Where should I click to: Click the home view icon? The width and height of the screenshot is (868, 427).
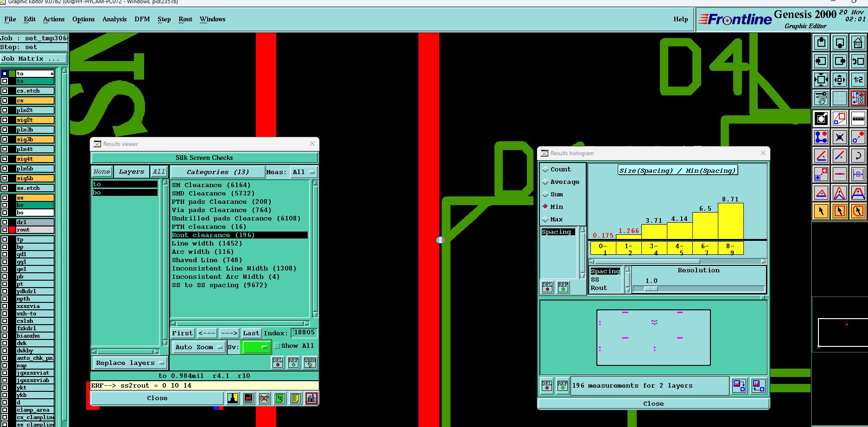tap(858, 43)
